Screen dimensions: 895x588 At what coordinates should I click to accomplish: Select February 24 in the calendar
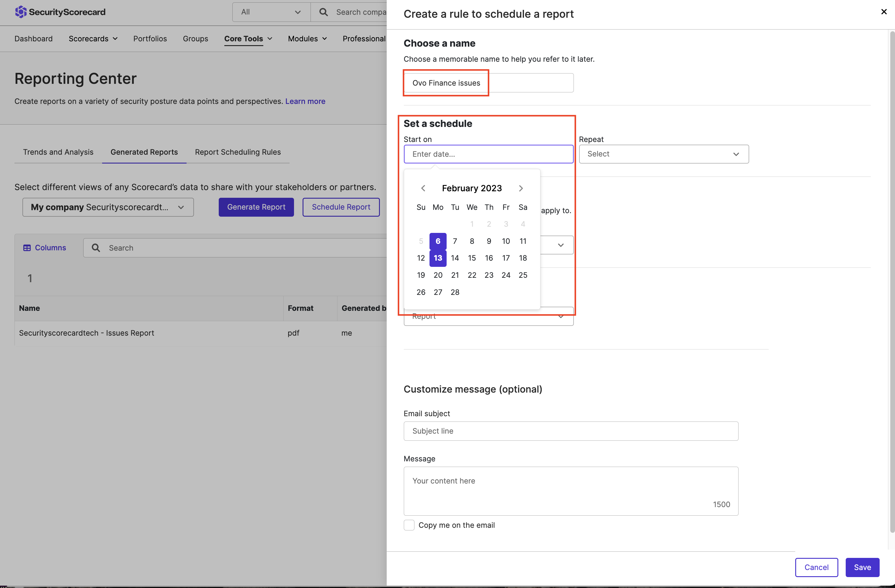click(x=506, y=275)
